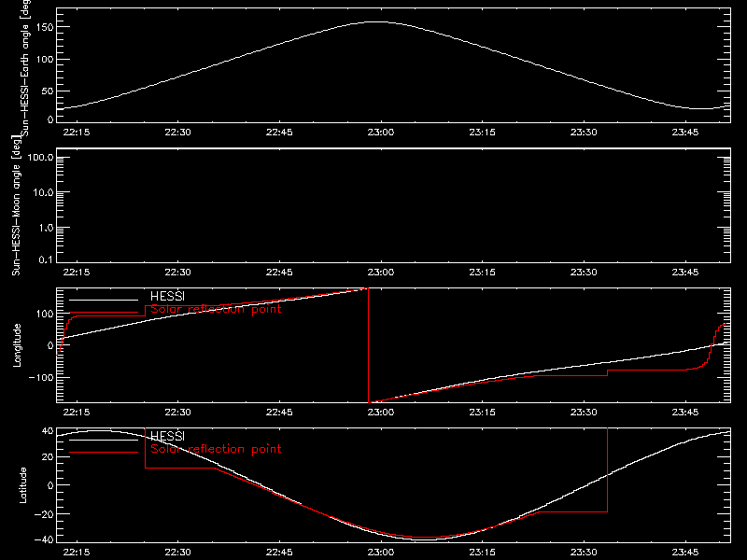Click 23:00 label under Moon angle plot

click(x=381, y=272)
